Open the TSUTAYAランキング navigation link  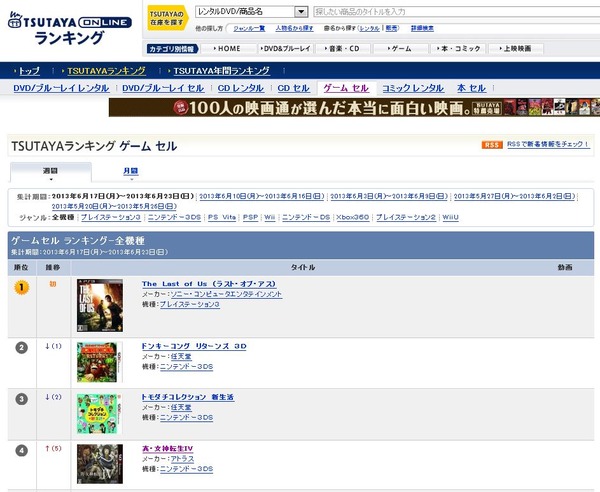[x=106, y=71]
